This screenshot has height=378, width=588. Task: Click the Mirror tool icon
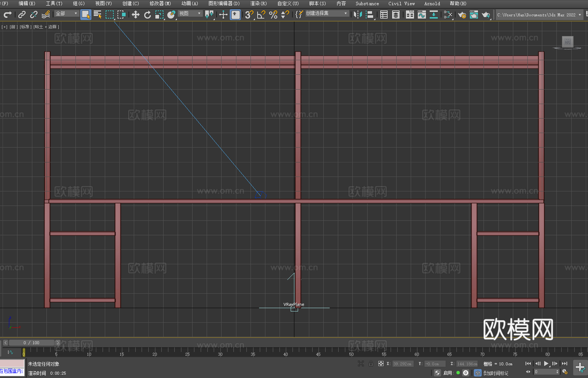pyautogui.click(x=358, y=14)
